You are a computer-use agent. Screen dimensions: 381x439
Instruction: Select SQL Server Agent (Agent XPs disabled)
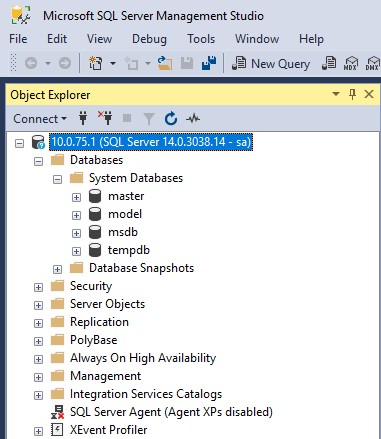pyautogui.click(x=171, y=412)
